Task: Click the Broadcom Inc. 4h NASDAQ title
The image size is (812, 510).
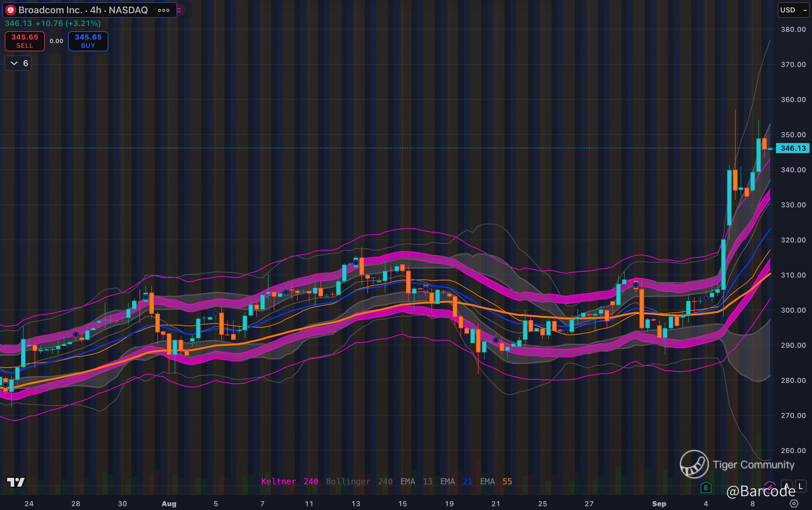Action: pyautogui.click(x=83, y=10)
